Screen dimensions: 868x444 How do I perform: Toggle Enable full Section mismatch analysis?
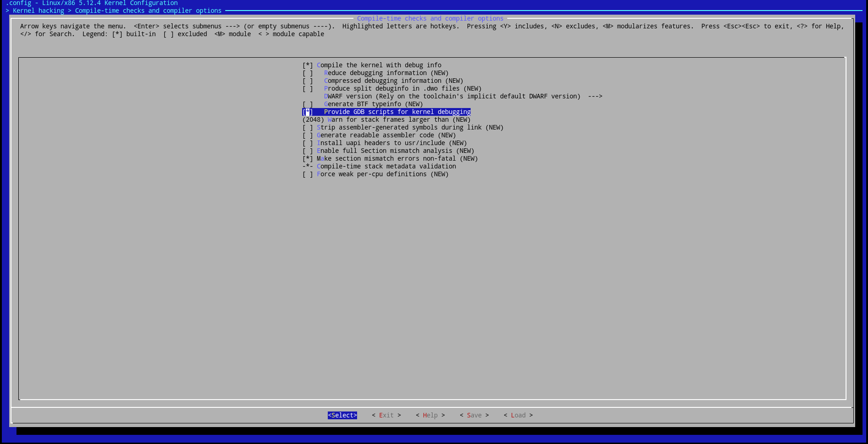click(308, 151)
